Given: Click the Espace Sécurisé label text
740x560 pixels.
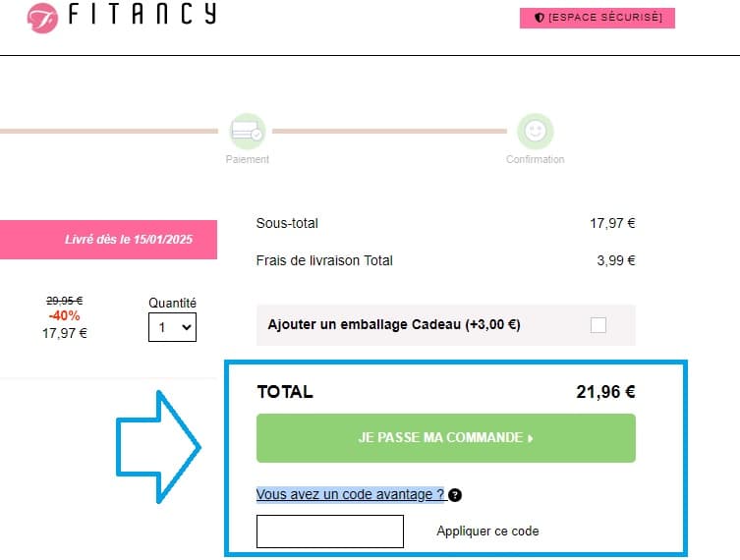Looking at the screenshot, I should pyautogui.click(x=605, y=18).
